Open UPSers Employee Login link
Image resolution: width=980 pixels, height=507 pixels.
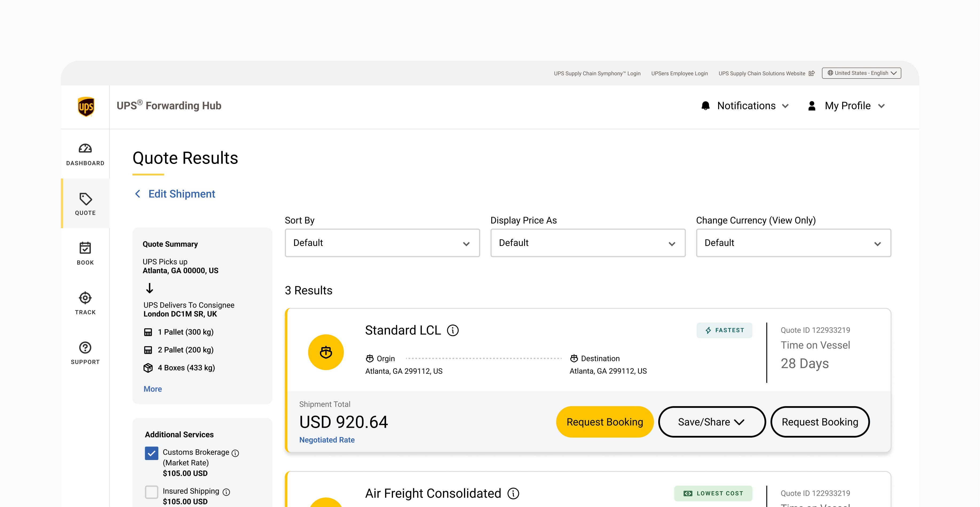click(679, 73)
